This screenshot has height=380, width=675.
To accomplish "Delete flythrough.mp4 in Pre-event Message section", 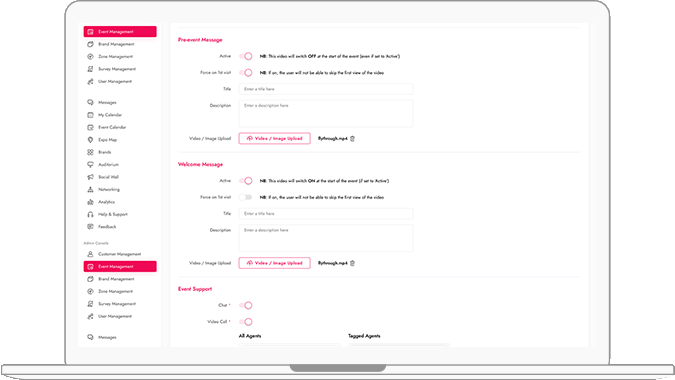I will pyautogui.click(x=353, y=139).
